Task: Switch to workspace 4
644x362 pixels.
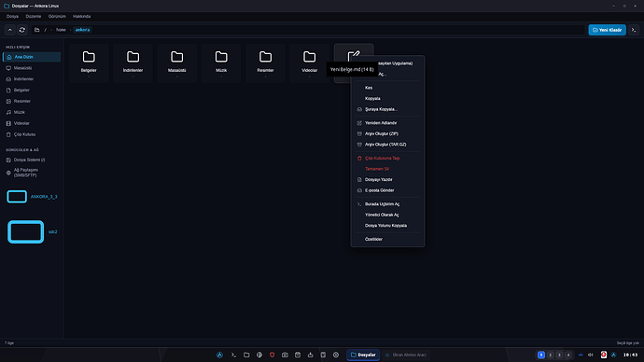Action: 568,355
